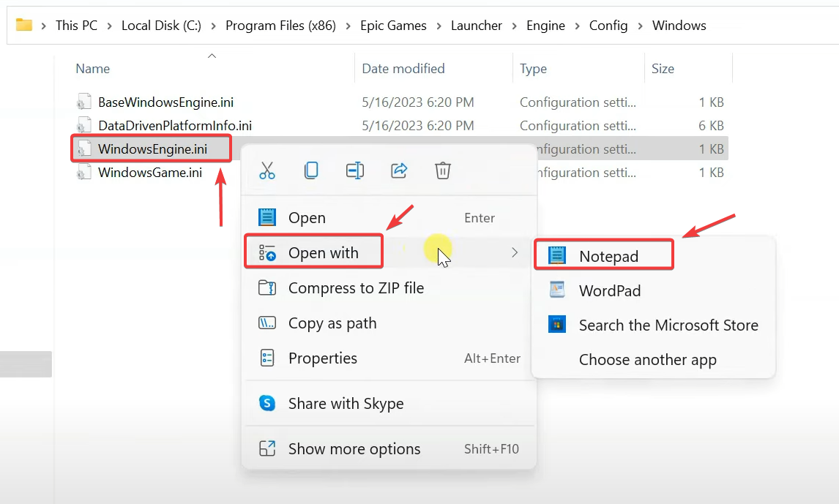
Task: Choose WordPad in Open with submenu
Action: point(654,290)
